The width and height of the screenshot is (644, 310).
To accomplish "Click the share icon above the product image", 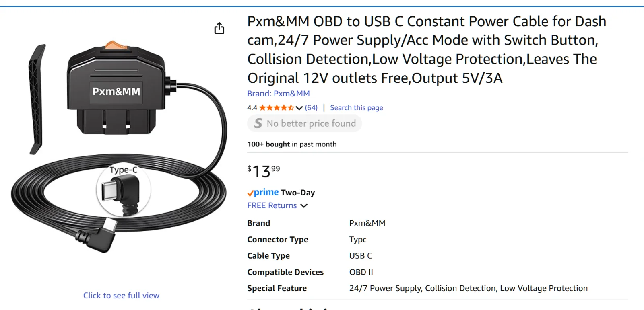I will [x=219, y=28].
